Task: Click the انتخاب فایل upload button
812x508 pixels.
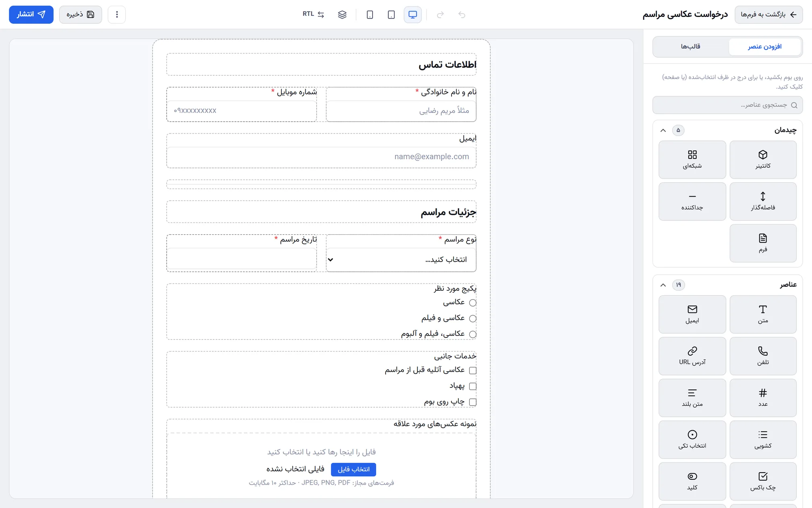Action: pos(353,469)
